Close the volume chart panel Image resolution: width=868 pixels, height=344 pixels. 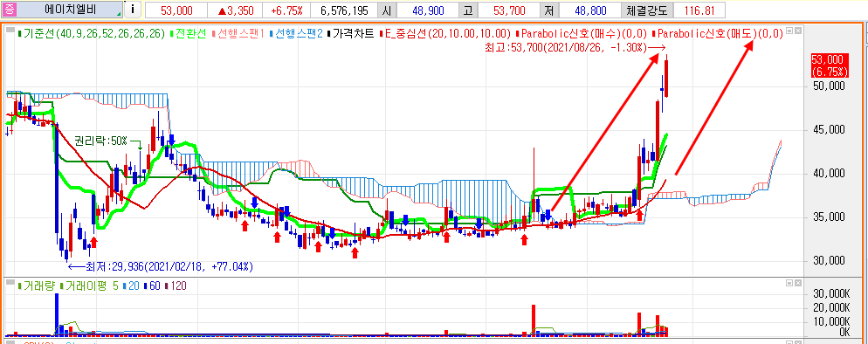coord(797,283)
